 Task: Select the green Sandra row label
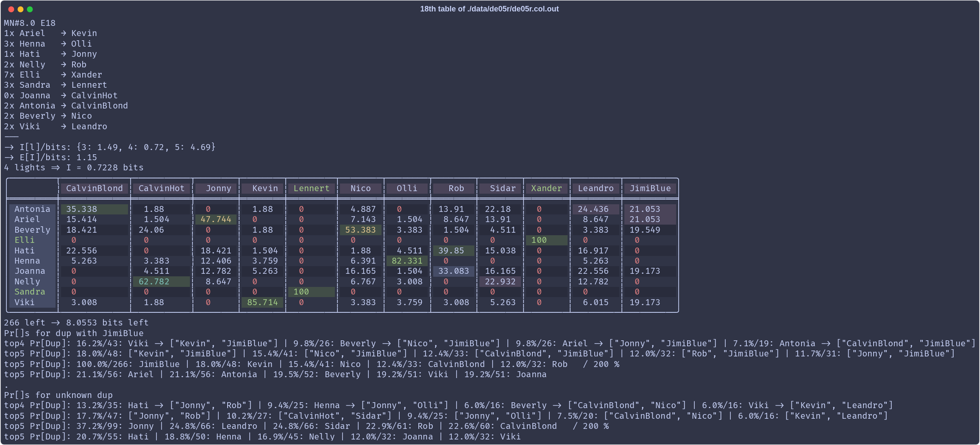30,292
